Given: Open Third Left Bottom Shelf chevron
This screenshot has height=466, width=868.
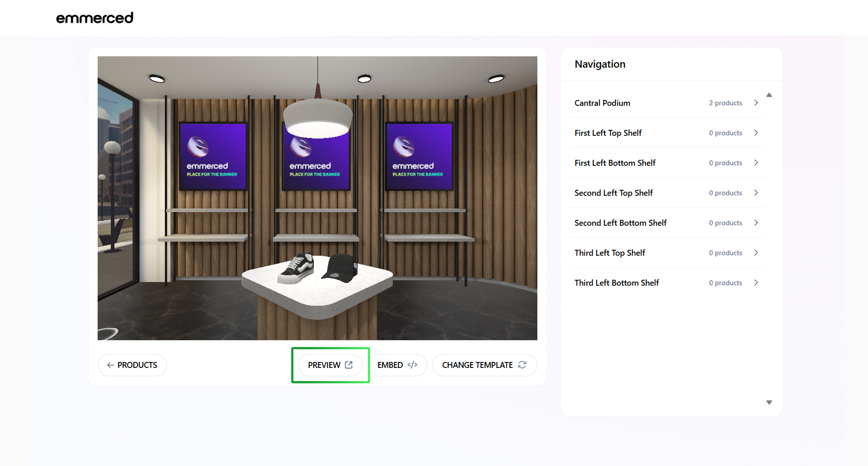Looking at the screenshot, I should pos(756,283).
